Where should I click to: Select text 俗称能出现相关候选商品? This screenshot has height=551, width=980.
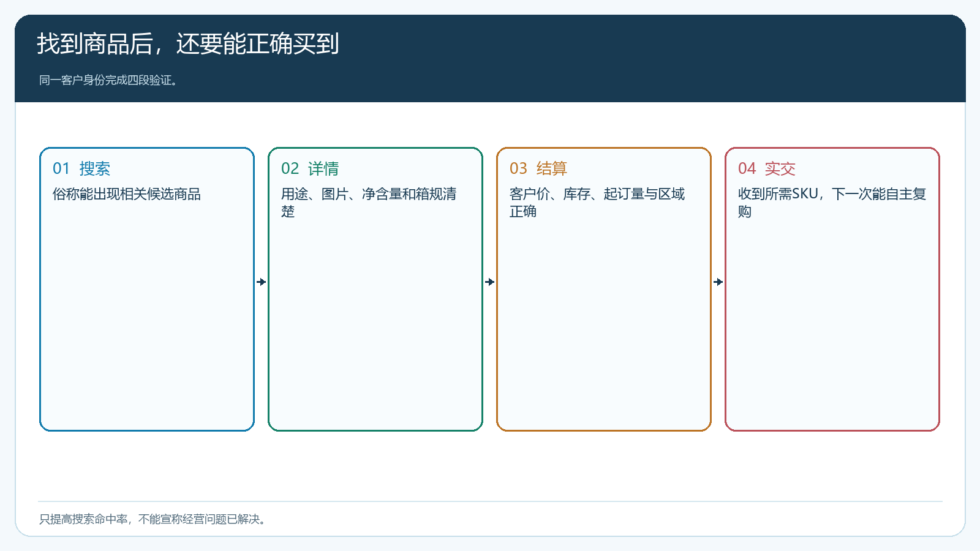pos(127,194)
